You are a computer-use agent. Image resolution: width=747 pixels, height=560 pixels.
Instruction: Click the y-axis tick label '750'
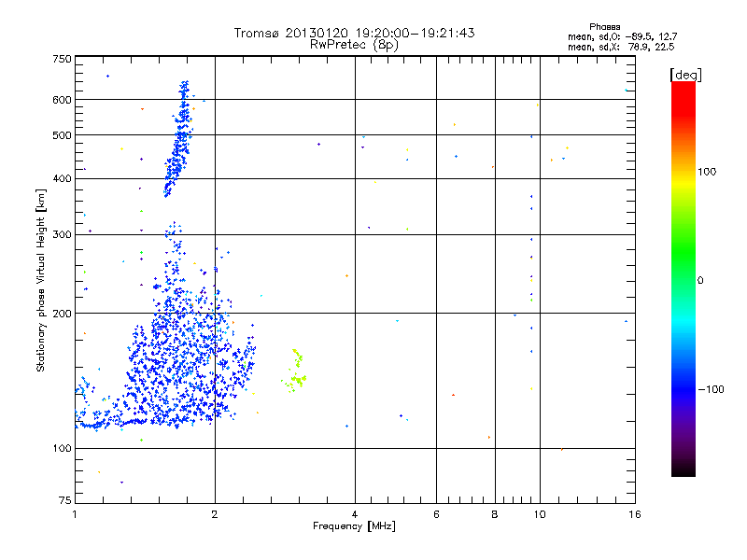click(x=62, y=59)
